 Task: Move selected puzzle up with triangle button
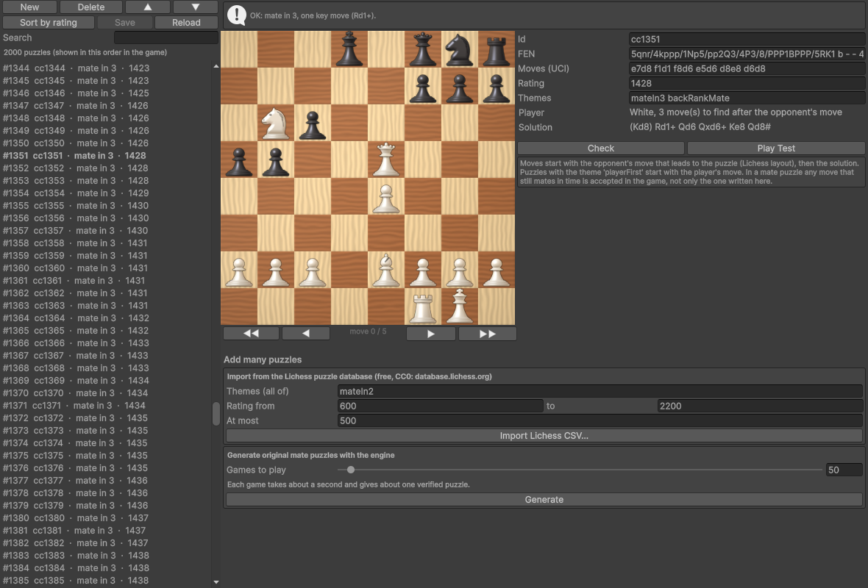pyautogui.click(x=147, y=7)
